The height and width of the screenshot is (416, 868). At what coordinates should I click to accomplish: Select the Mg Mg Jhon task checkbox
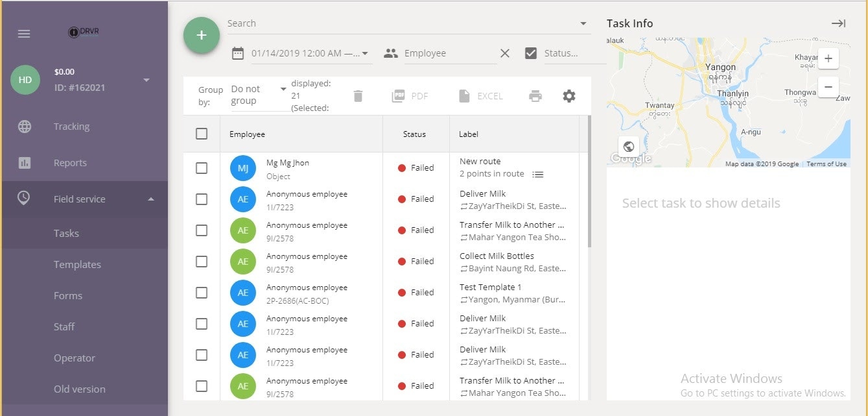coord(202,167)
